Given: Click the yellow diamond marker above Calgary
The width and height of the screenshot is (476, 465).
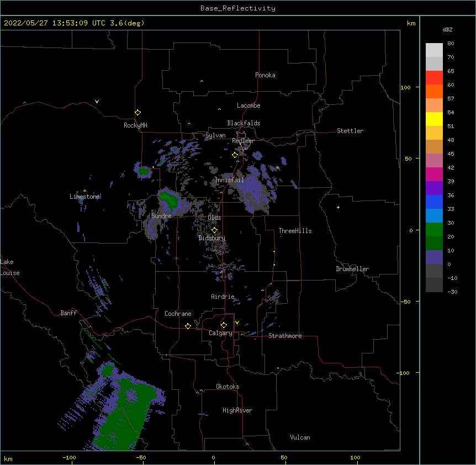Looking at the screenshot, I should (224, 325).
